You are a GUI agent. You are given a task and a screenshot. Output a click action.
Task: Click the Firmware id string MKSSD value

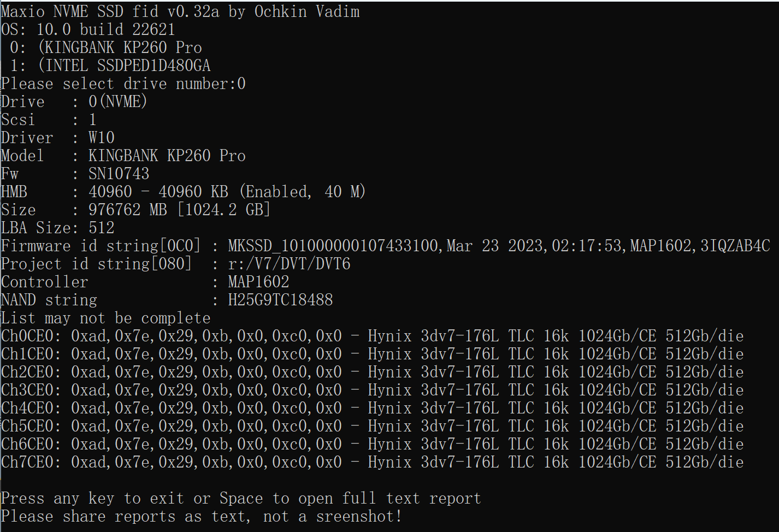tap(498, 246)
